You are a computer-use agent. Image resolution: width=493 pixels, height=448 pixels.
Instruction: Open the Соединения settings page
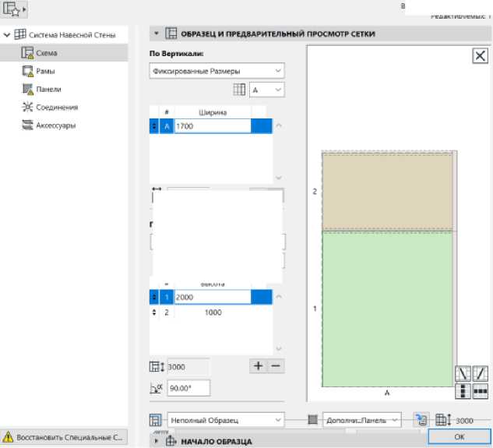57,108
